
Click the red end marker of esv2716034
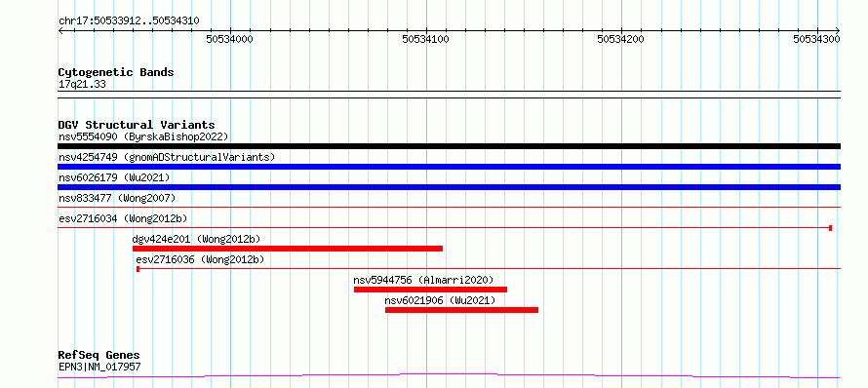[x=830, y=228]
